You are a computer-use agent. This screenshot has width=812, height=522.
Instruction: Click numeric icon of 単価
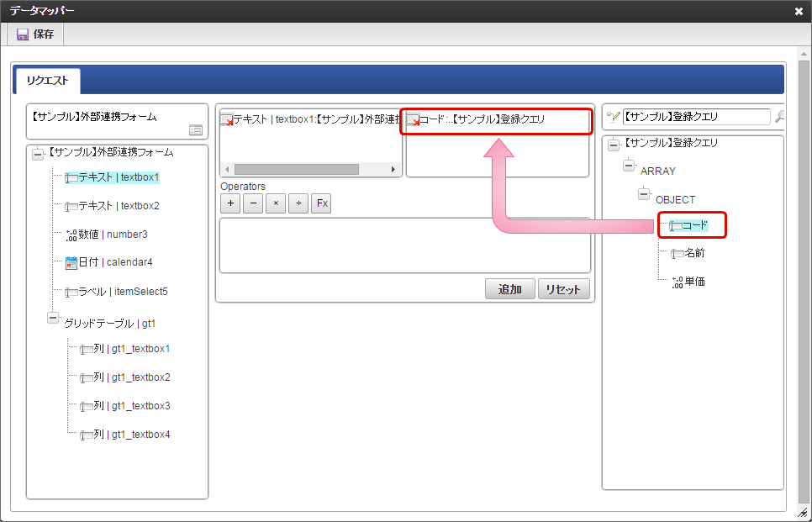[678, 282]
